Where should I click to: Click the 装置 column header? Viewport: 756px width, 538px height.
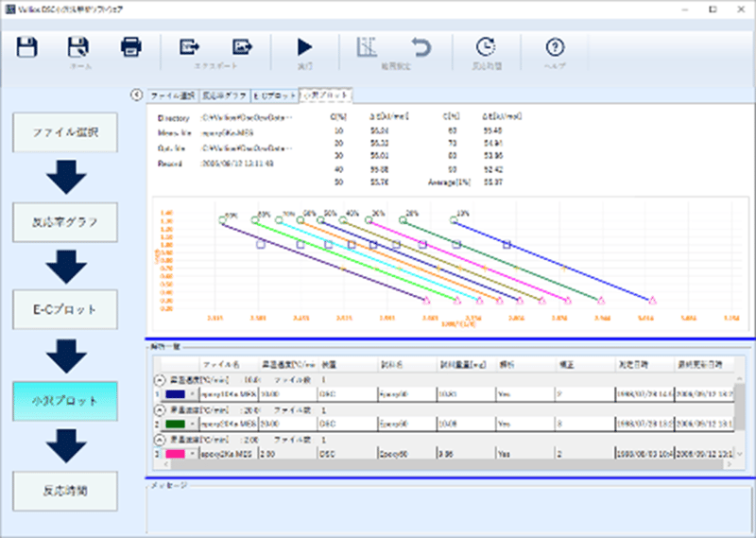348,365
